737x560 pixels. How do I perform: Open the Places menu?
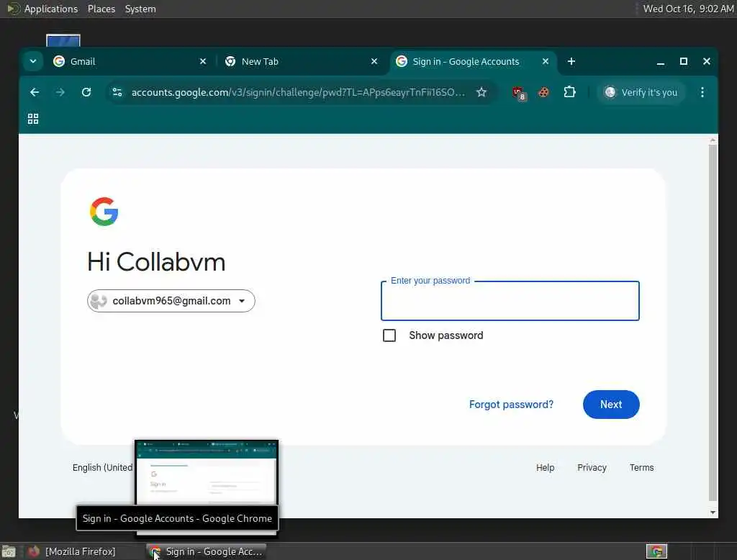pos(101,9)
